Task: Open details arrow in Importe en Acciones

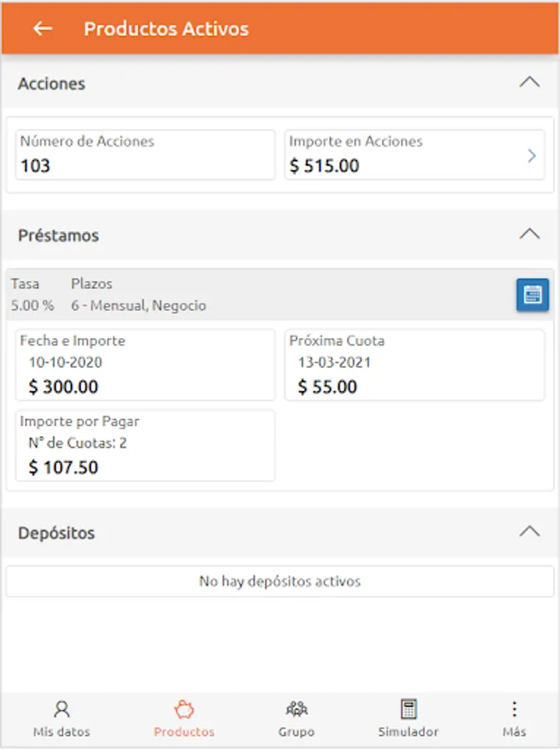Action: [x=532, y=156]
